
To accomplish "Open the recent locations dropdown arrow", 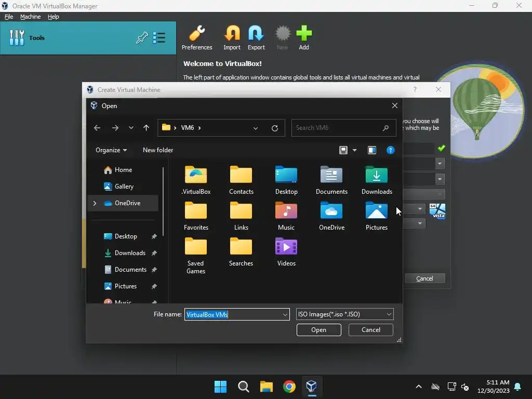I will tap(131, 128).
